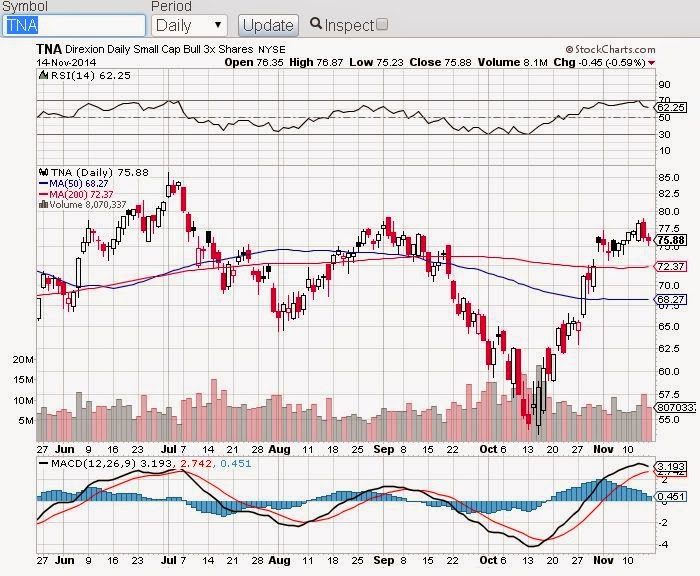The width and height of the screenshot is (700, 576).
Task: Click the Inspect magnifying glass icon
Action: pos(316,23)
